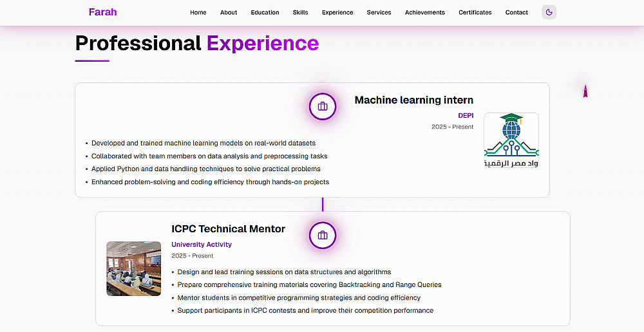Image resolution: width=644 pixels, height=332 pixels.
Task: Click briefcase icon for Machine learning intern
Action: (323, 106)
